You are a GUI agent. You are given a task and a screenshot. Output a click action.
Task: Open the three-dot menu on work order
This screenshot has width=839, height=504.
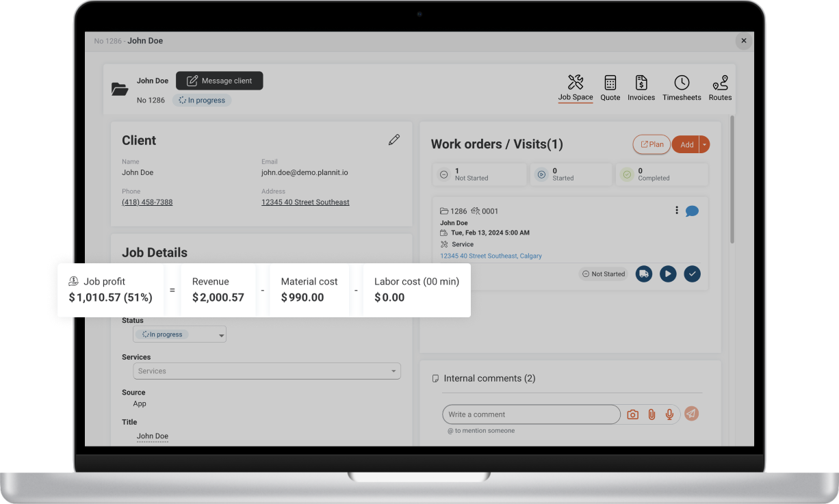pos(677,211)
